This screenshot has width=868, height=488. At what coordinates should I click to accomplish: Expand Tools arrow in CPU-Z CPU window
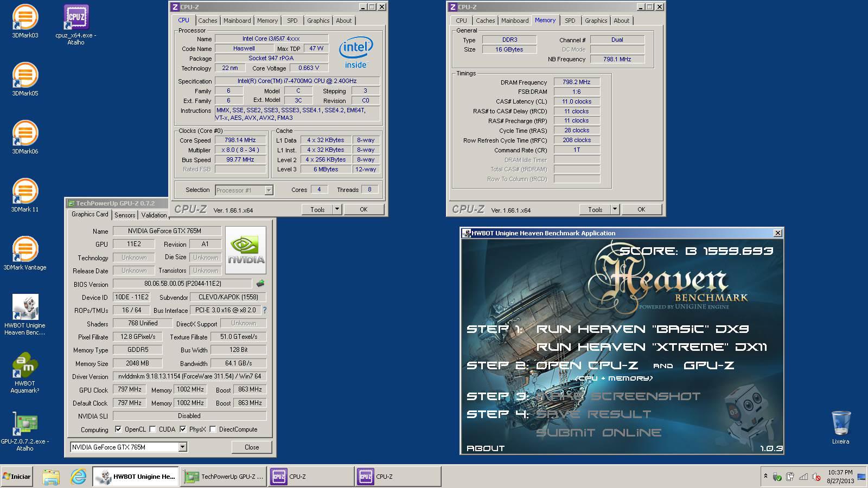tap(337, 209)
